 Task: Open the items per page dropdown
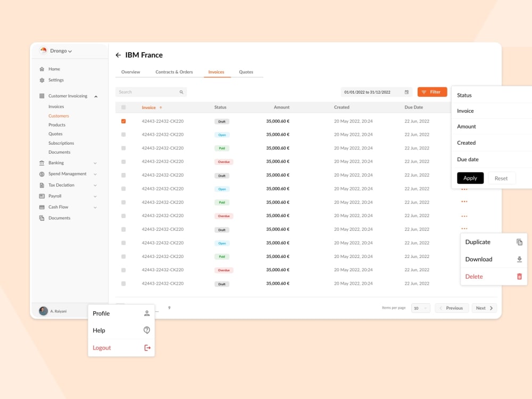point(421,308)
